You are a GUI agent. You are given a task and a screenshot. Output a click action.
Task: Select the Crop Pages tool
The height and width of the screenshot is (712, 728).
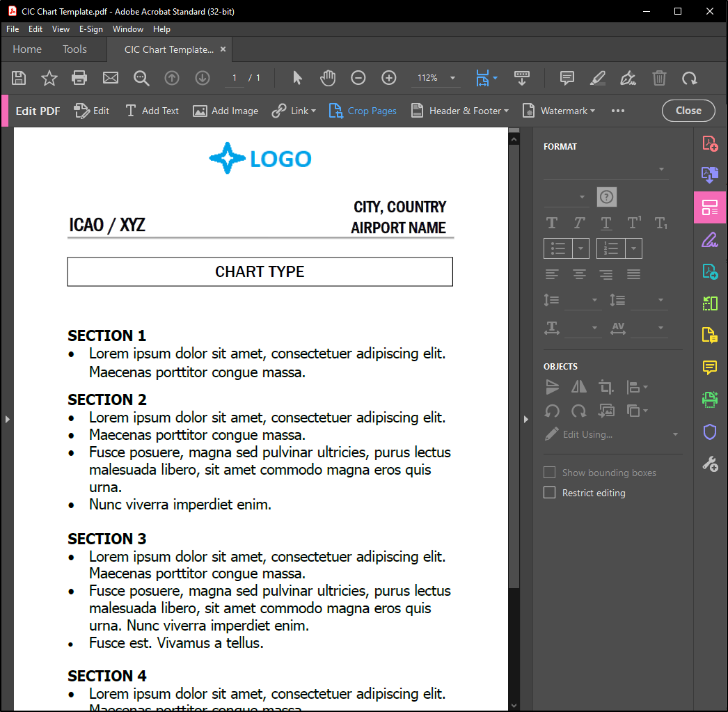point(363,111)
